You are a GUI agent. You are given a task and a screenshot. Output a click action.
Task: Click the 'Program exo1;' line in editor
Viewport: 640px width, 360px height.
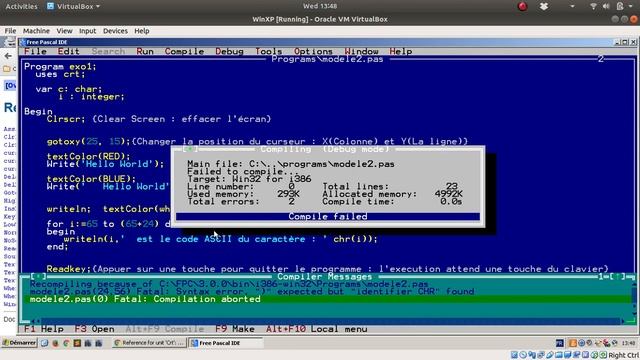(60, 67)
